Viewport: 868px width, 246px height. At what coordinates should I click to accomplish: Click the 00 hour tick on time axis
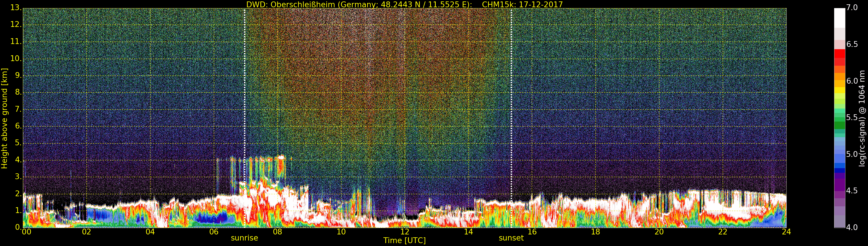[26, 232]
